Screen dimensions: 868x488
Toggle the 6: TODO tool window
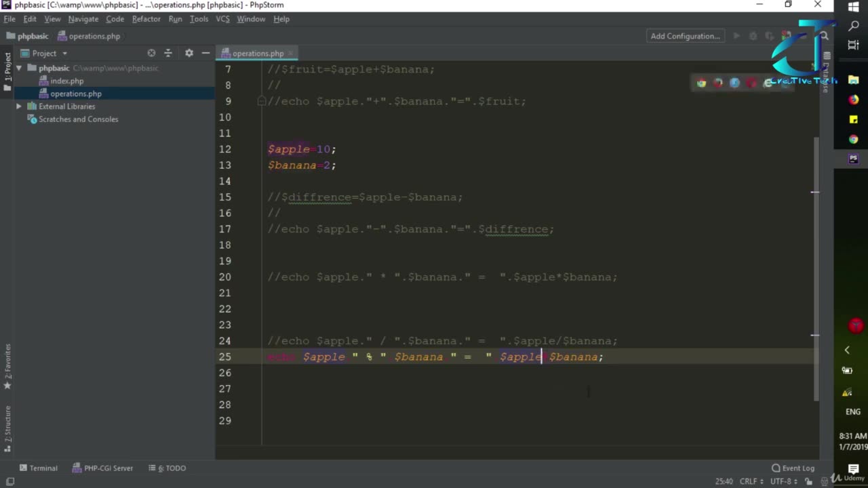click(167, 468)
